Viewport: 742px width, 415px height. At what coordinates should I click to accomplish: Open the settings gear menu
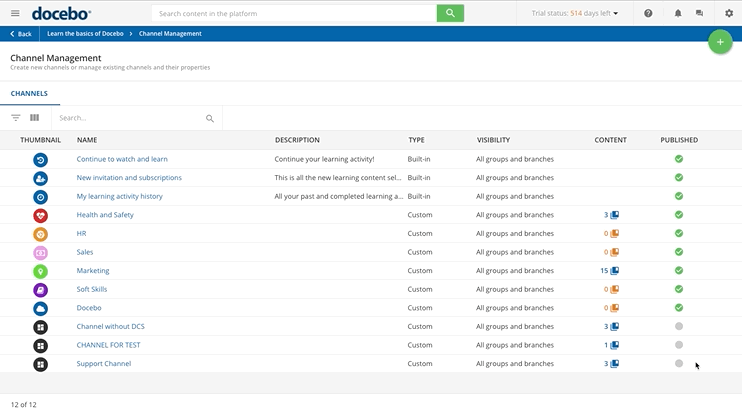click(x=729, y=13)
